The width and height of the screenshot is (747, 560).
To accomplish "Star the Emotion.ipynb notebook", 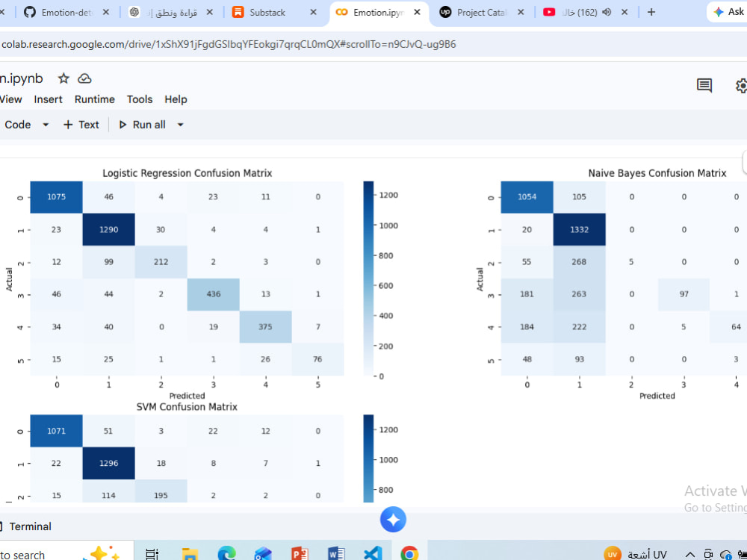I will tap(63, 78).
